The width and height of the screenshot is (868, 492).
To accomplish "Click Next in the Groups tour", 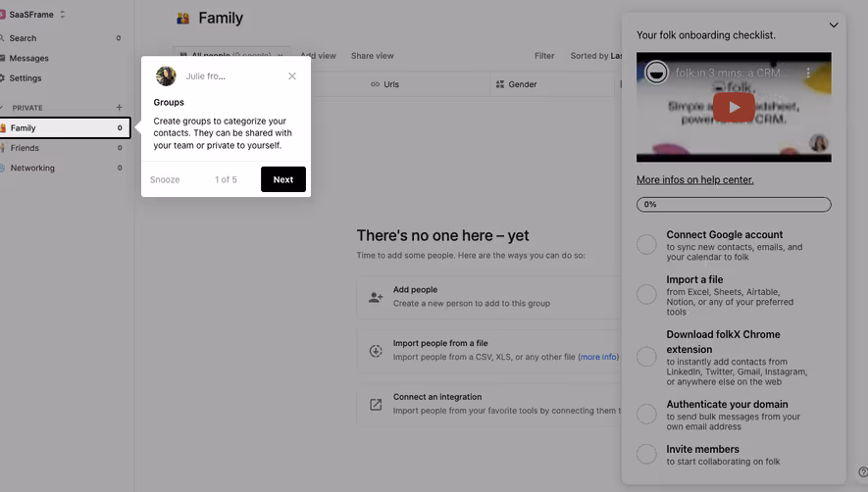I will (x=282, y=179).
